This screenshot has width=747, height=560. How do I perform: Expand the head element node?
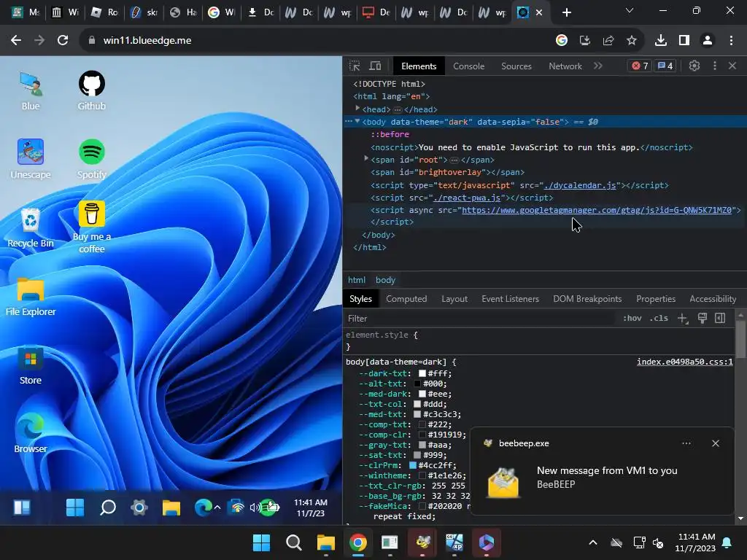[357, 109]
